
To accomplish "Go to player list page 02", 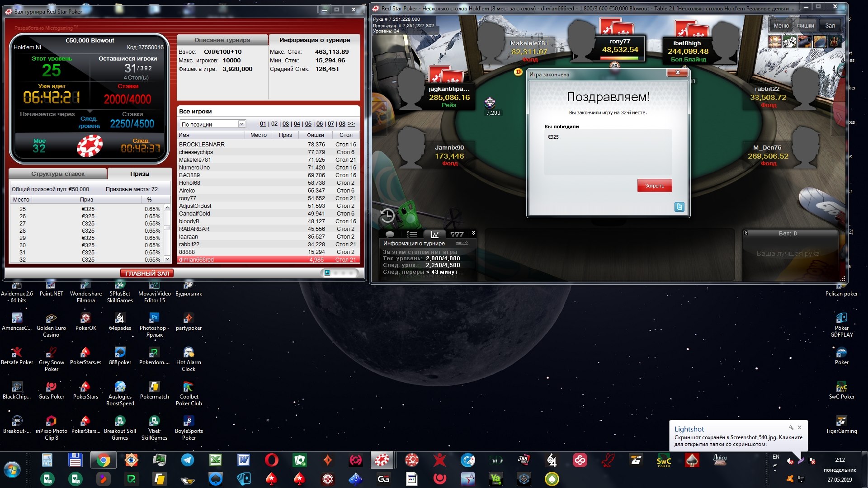I will (274, 124).
